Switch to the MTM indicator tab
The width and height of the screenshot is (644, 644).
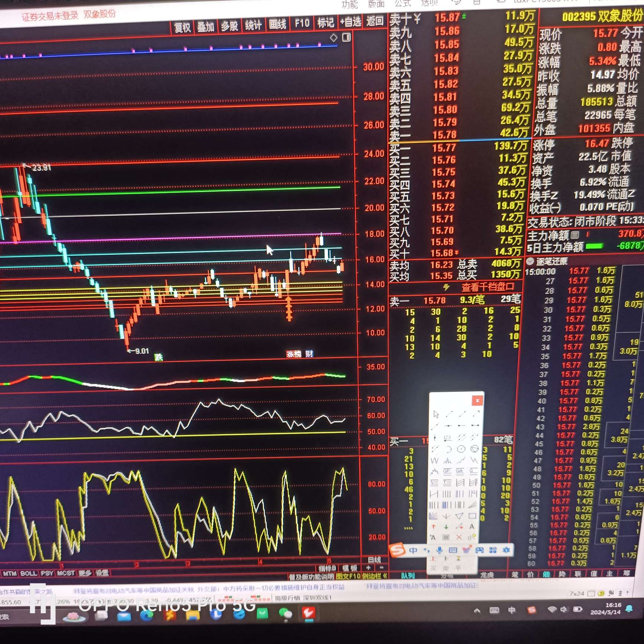point(10,573)
